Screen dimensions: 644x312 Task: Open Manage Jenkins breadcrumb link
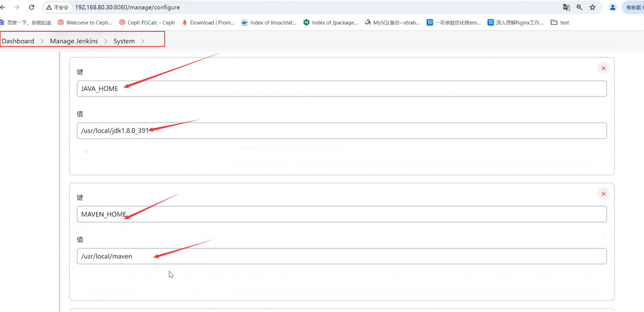click(x=74, y=41)
